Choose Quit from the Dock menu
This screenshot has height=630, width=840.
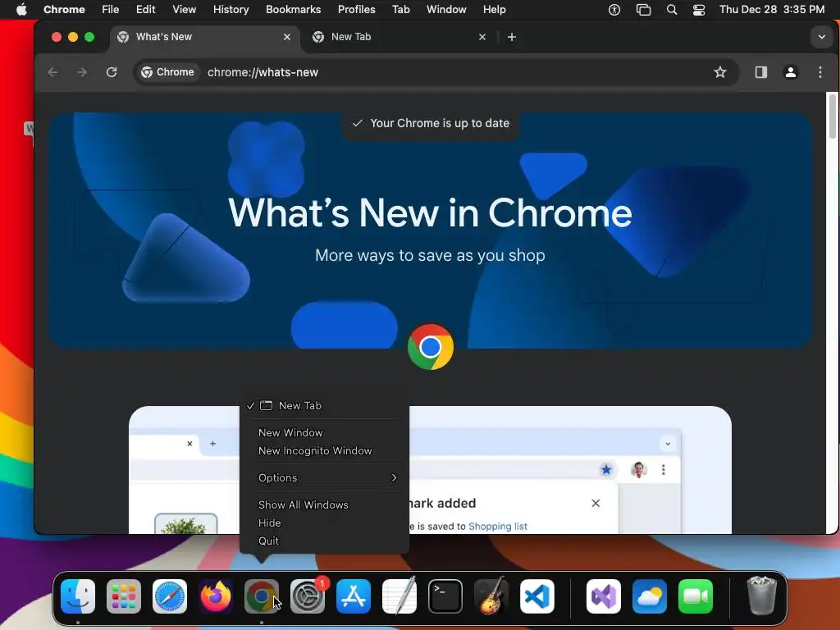tap(324, 541)
